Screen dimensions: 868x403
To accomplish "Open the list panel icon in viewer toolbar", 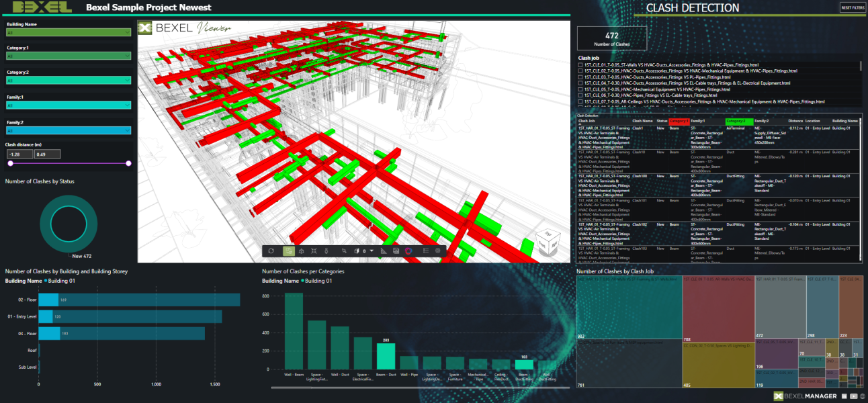I will click(x=426, y=251).
